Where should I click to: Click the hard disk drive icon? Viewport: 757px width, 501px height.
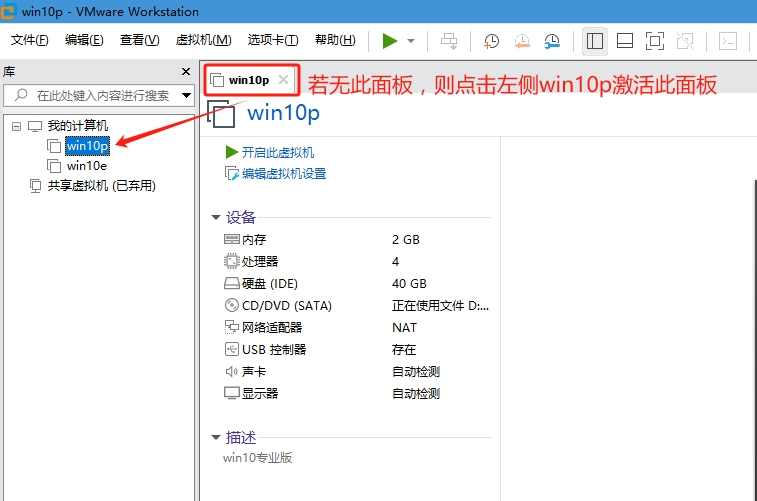232,284
